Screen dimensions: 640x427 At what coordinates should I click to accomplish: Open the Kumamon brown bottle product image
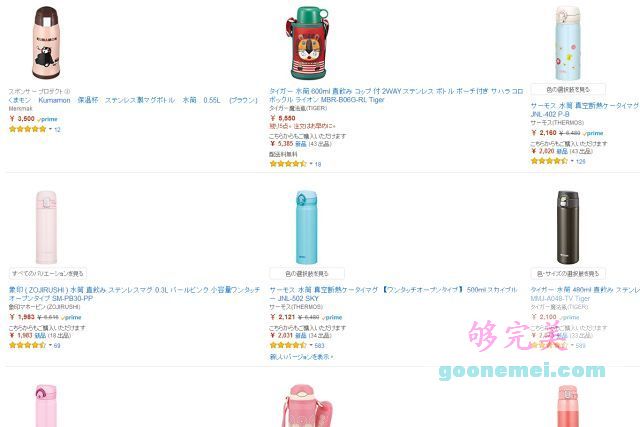[46, 43]
